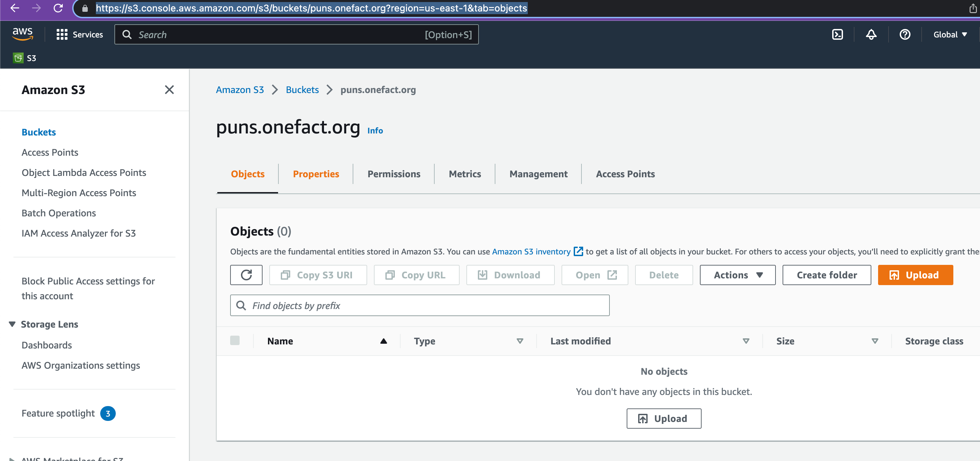Click the green S3 service shortcut icon
Viewport: 980px width, 461px height.
point(18,58)
